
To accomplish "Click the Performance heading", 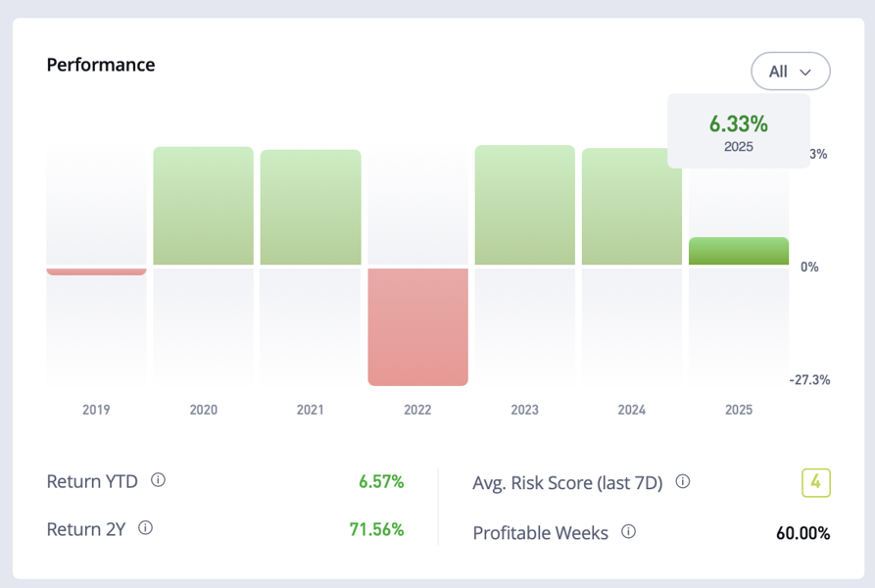I will coord(101,65).
